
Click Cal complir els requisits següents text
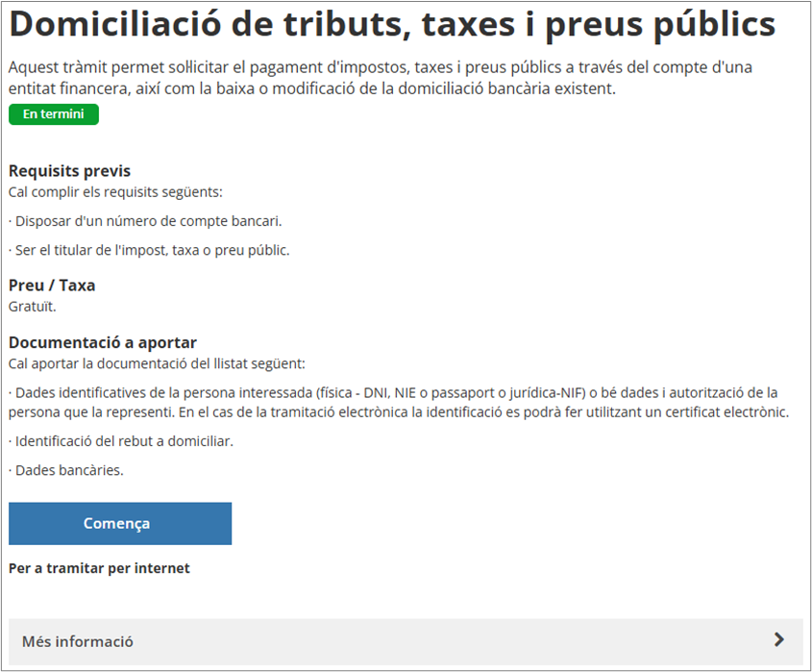115,191
